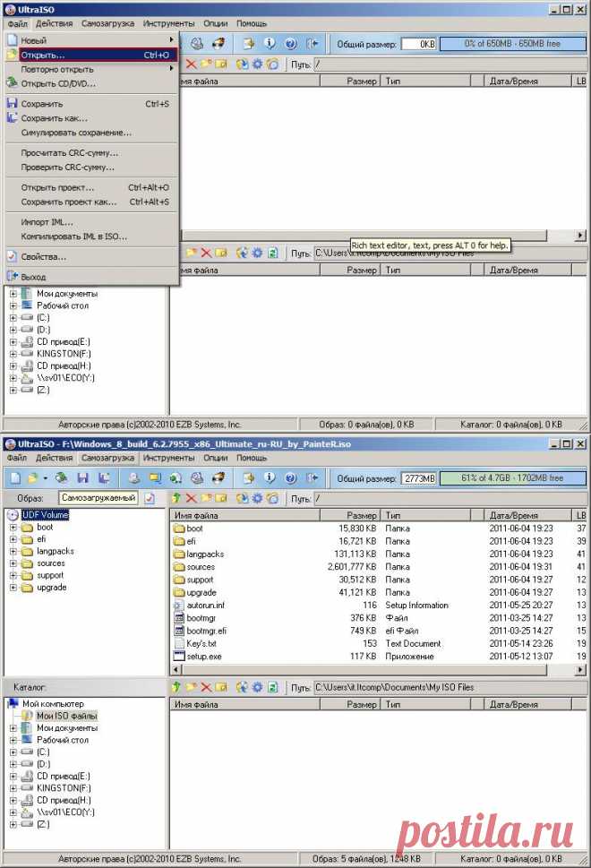
Task: Choose Просчитать CRC-сумму... in File menu
Action: (91, 153)
